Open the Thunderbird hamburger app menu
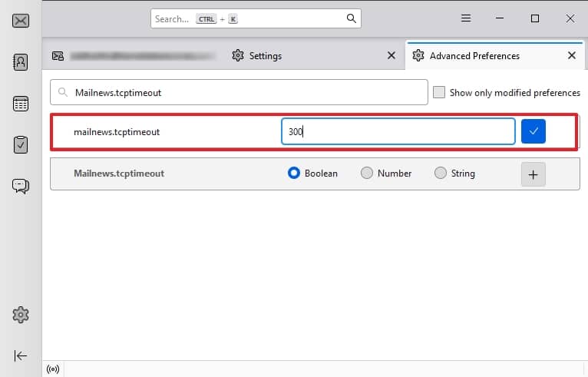The image size is (588, 377). pyautogui.click(x=466, y=18)
